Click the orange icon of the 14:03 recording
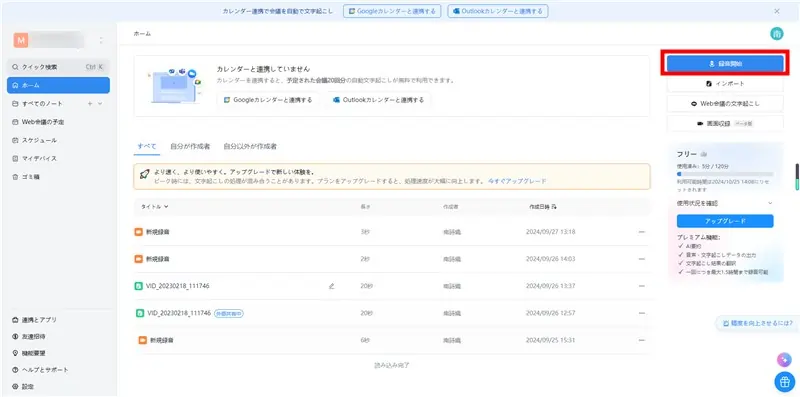The width and height of the screenshot is (800, 397). 138,259
